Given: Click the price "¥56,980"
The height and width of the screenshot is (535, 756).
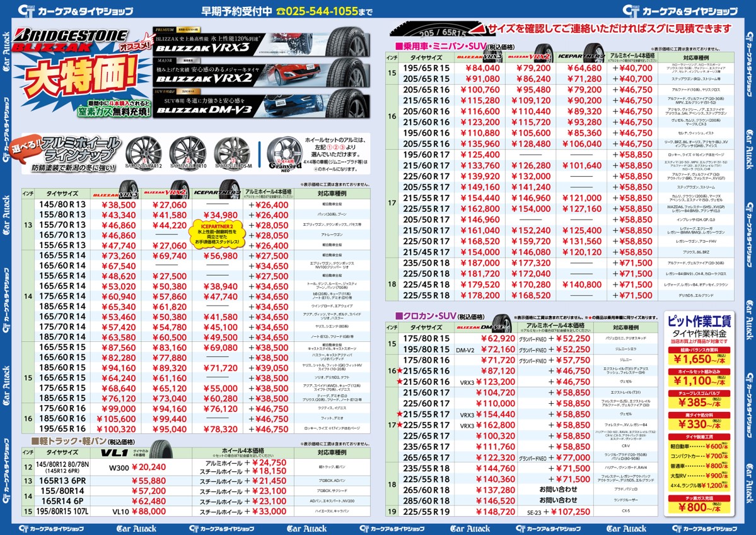Looking at the screenshot, I should (220, 256).
